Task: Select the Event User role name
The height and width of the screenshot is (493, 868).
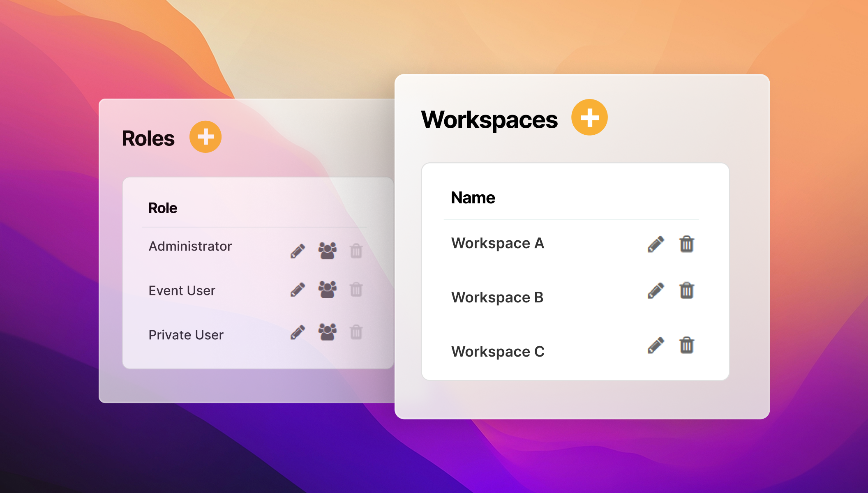Action: [x=182, y=290]
